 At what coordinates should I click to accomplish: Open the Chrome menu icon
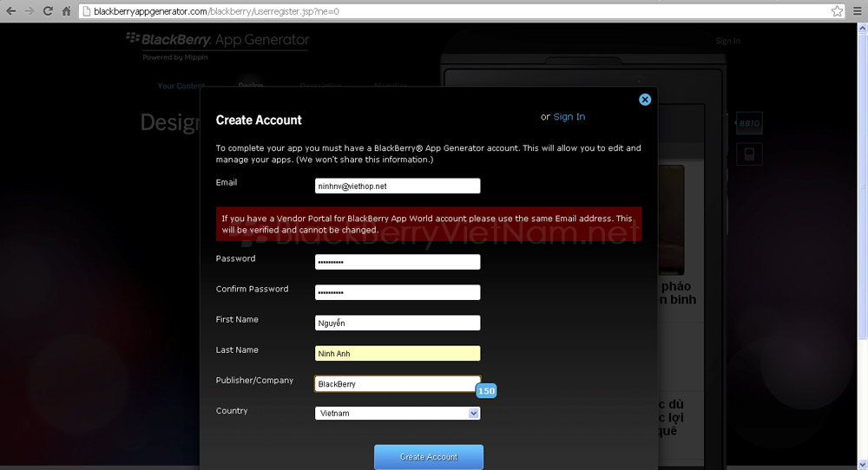[858, 11]
